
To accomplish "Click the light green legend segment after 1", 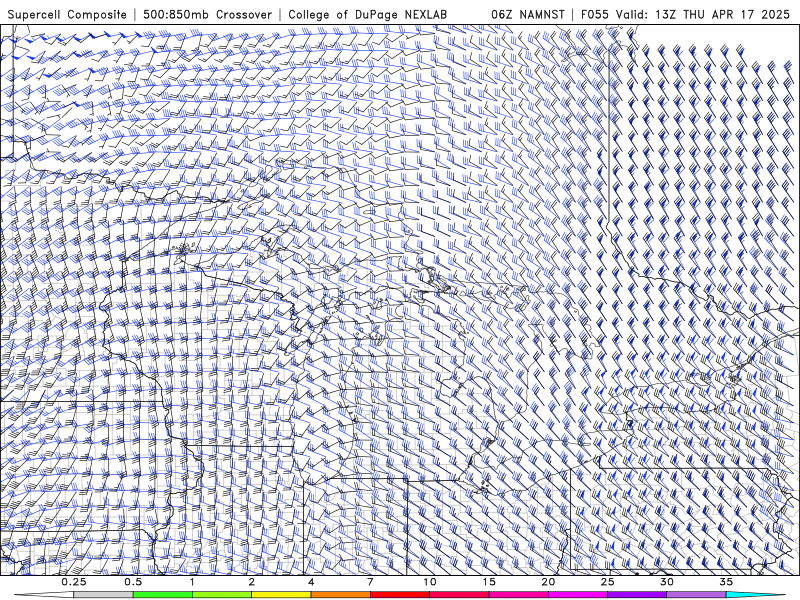I will coord(222,595).
